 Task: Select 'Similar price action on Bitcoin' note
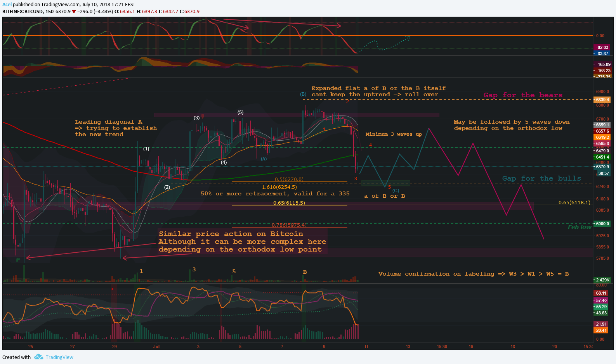click(242, 242)
